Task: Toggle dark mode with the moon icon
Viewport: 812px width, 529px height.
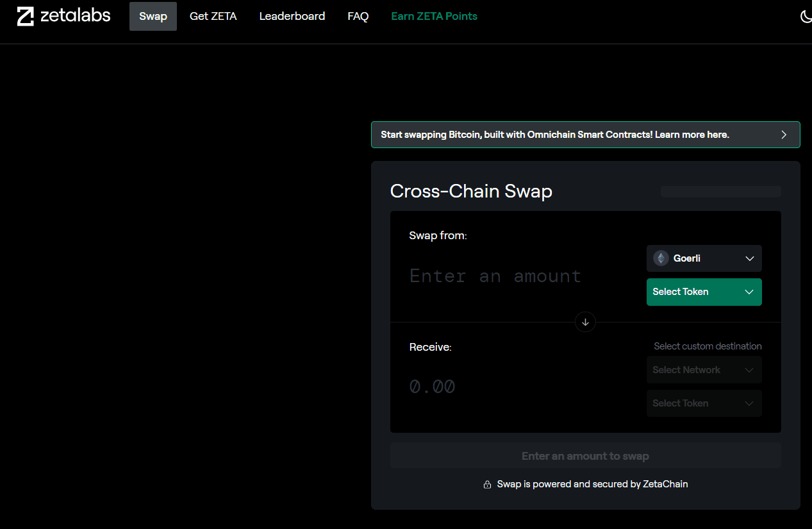Action: 805,17
